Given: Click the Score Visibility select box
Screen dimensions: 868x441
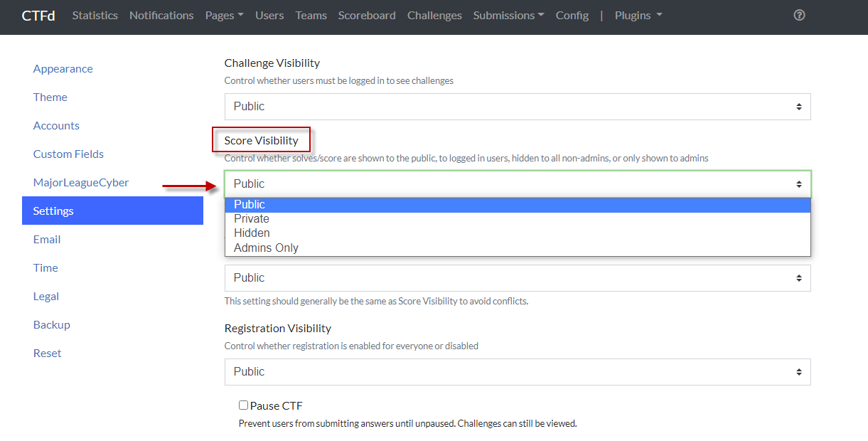Looking at the screenshot, I should click(x=518, y=184).
